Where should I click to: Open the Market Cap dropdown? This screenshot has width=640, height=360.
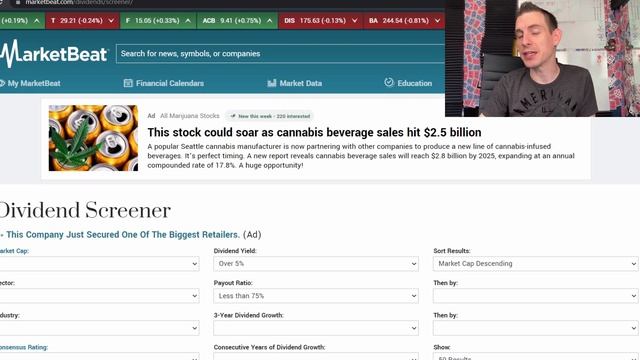(99, 264)
